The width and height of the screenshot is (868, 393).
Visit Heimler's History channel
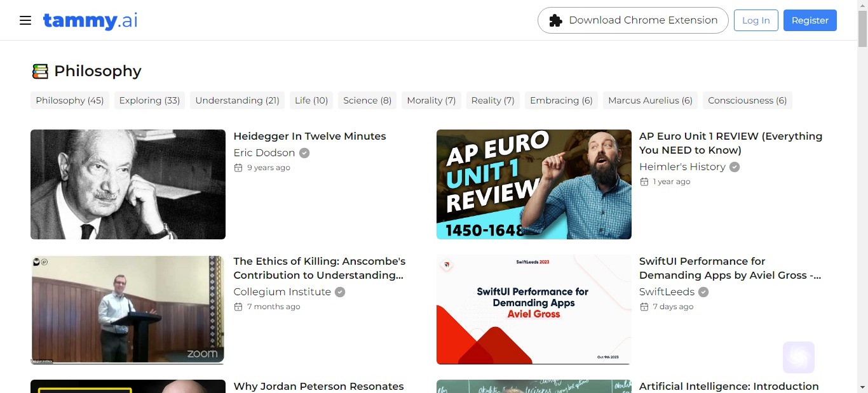(682, 166)
